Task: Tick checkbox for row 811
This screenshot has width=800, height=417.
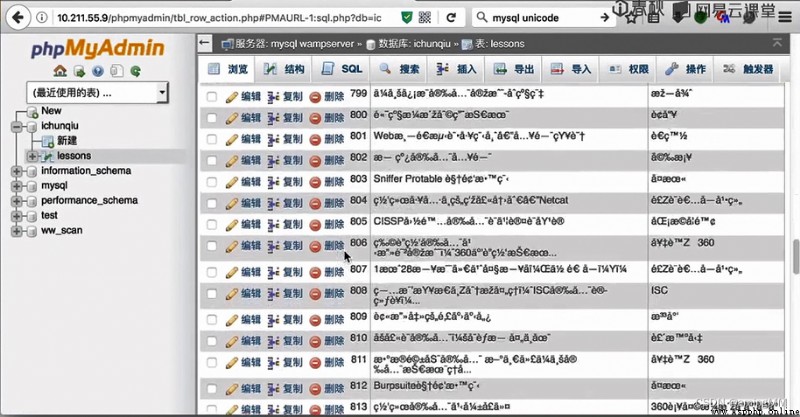Action: [x=212, y=362]
